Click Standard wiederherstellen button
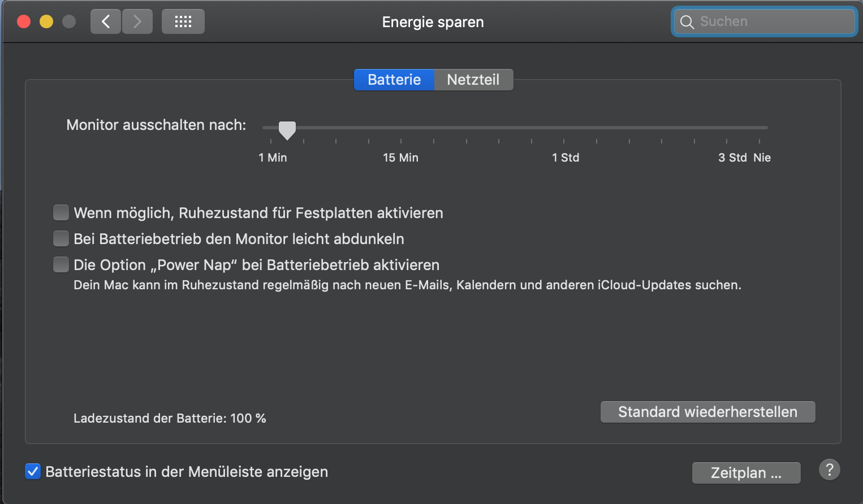863x504 pixels. pyautogui.click(x=707, y=412)
